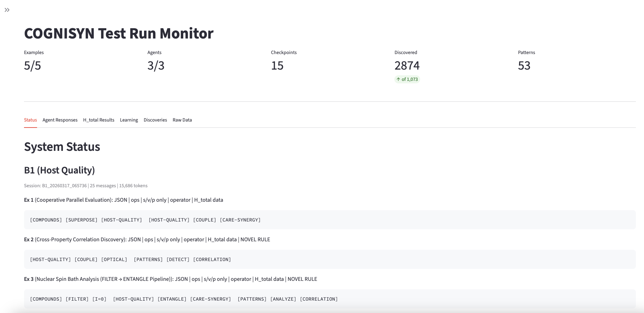
Task: Go to the Discoveries tab
Action: pyautogui.click(x=155, y=120)
